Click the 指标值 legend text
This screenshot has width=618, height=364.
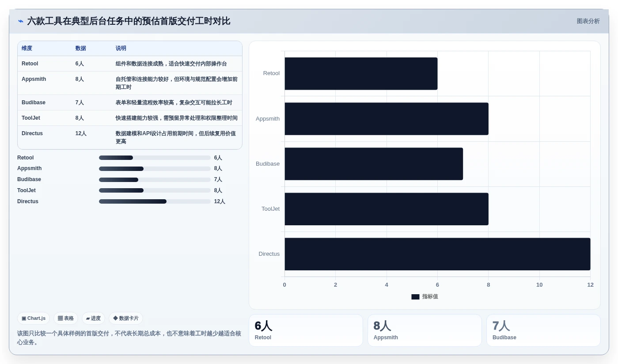click(430, 297)
